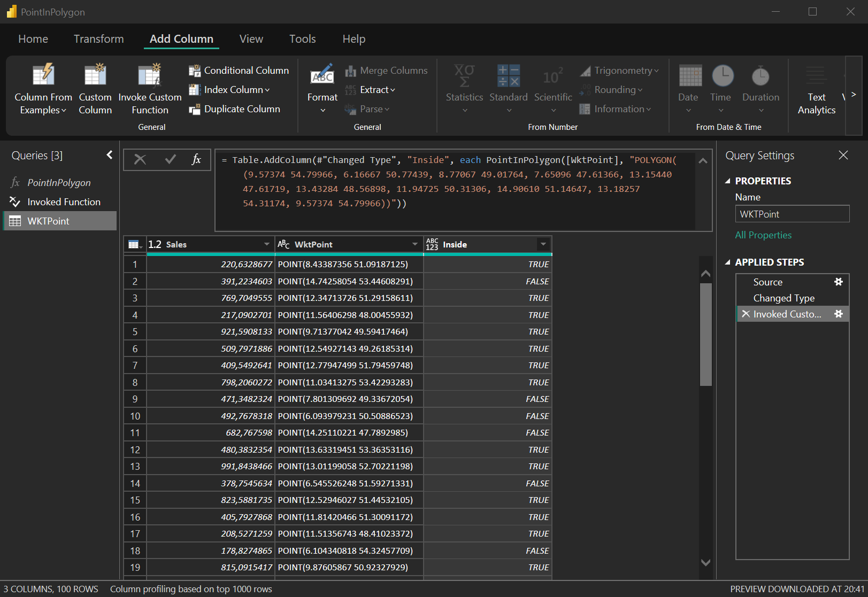This screenshot has height=597, width=868.
Task: Delete the Invoked Custom step
Action: [746, 314]
